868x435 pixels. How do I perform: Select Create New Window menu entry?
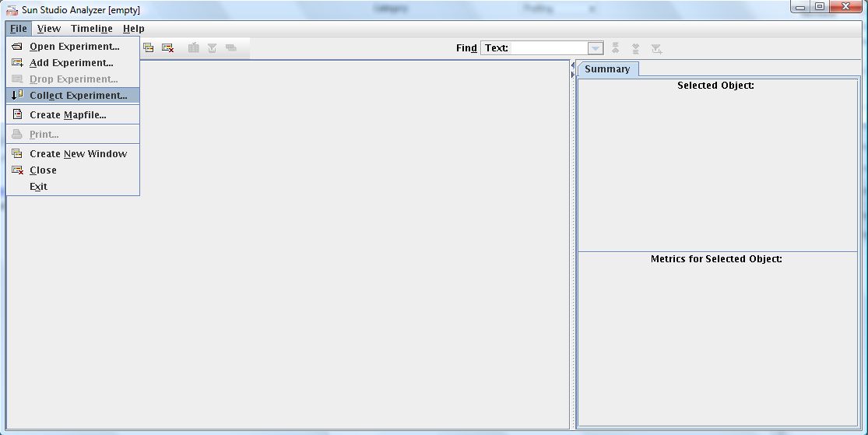click(72, 153)
